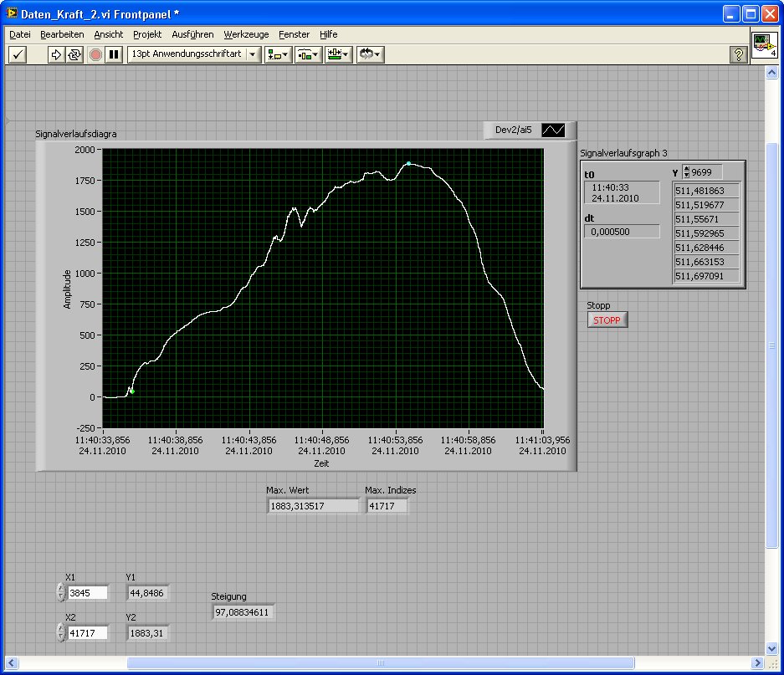Open the Datei menu
The width and height of the screenshot is (784, 675).
pyautogui.click(x=20, y=34)
